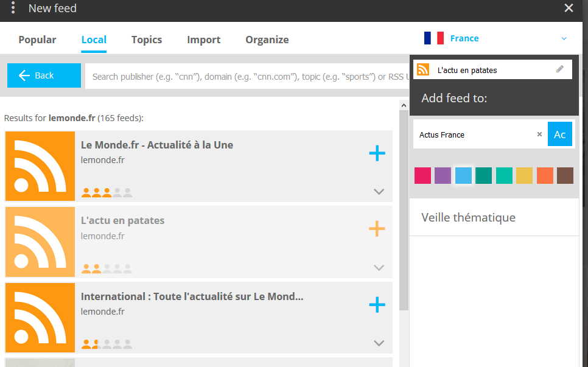
Task: Pick the turquoise green color swatch
Action: point(504,175)
